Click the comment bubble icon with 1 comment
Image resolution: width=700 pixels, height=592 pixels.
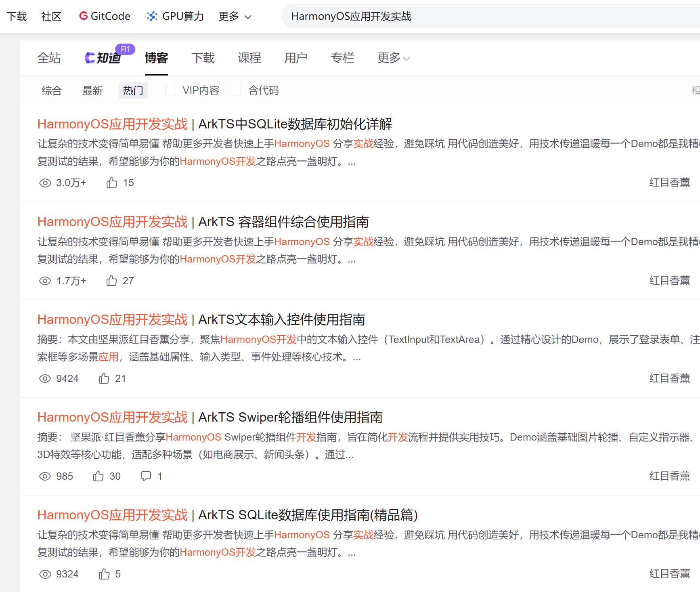[146, 476]
